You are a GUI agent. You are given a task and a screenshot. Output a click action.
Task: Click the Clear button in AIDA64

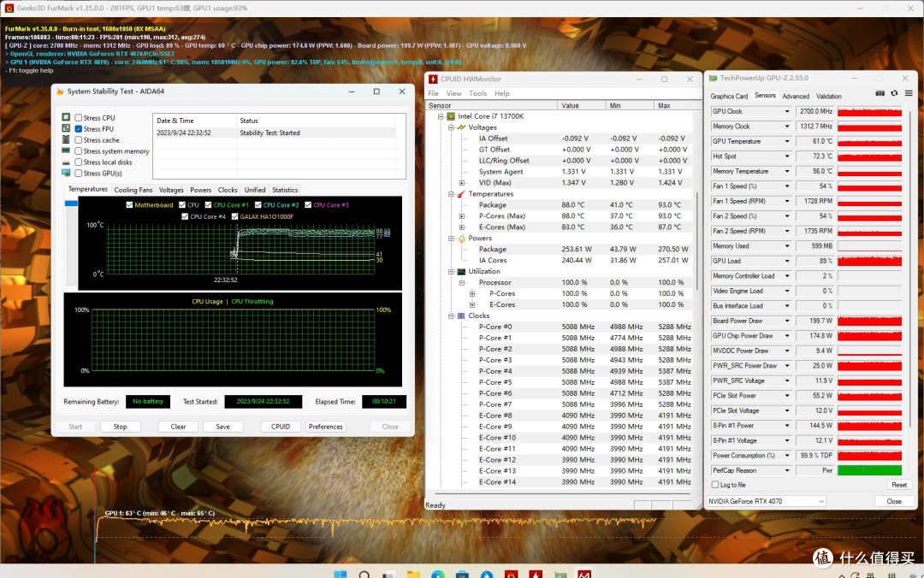click(179, 427)
